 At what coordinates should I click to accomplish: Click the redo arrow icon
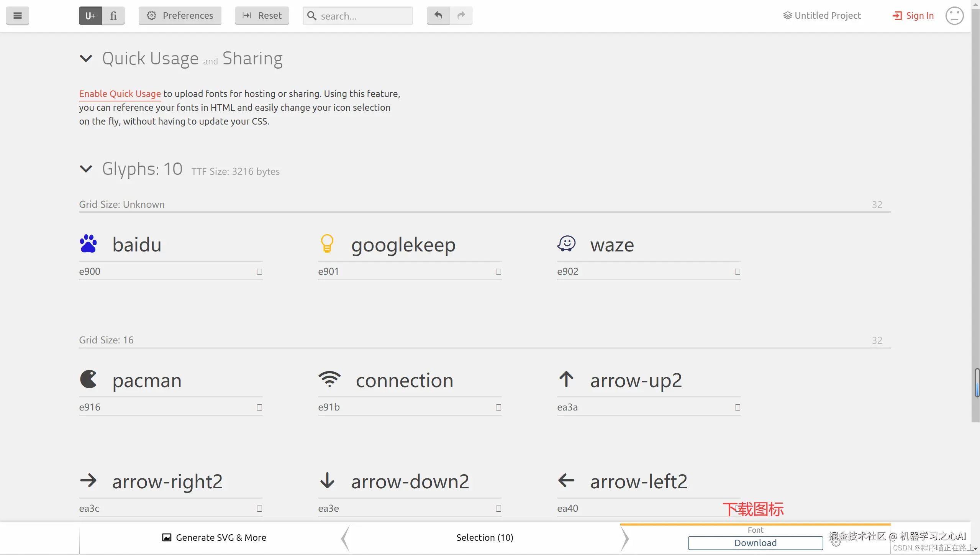(461, 16)
